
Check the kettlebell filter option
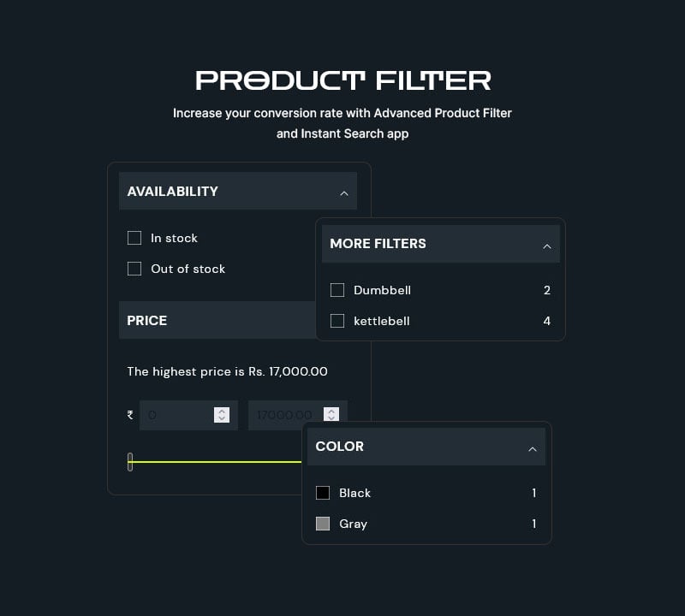(x=337, y=321)
